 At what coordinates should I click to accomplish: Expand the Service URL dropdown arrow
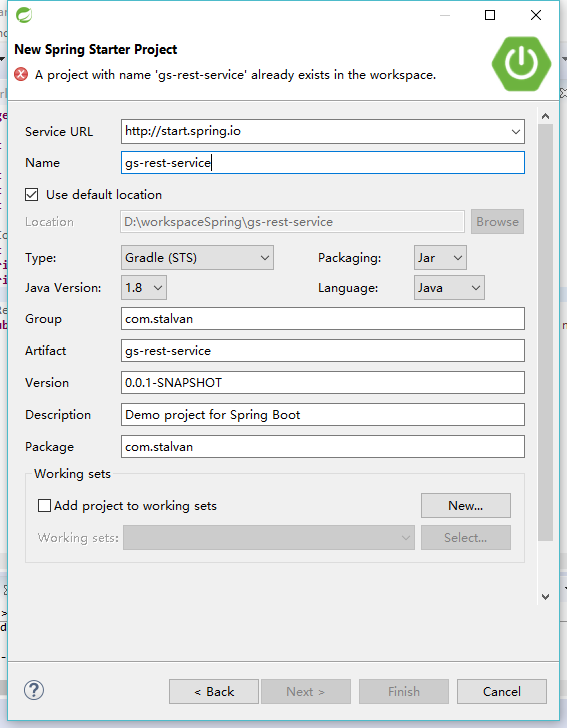pyautogui.click(x=515, y=131)
